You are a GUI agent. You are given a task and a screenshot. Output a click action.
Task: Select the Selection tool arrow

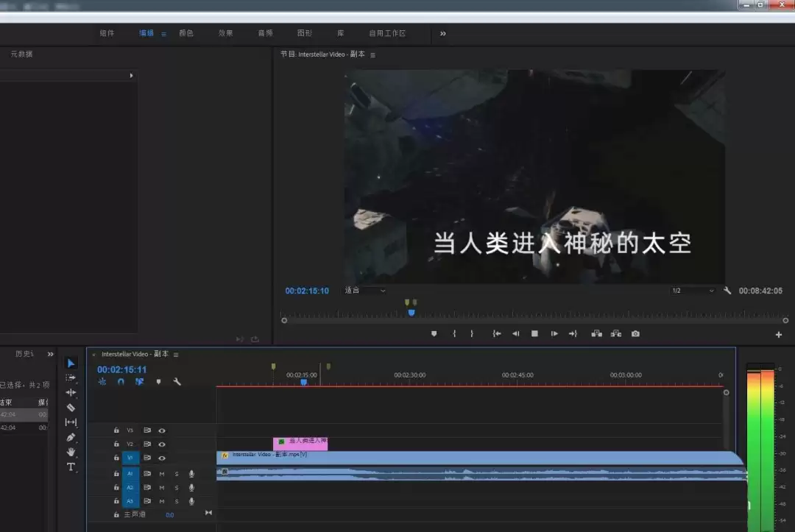coord(71,363)
